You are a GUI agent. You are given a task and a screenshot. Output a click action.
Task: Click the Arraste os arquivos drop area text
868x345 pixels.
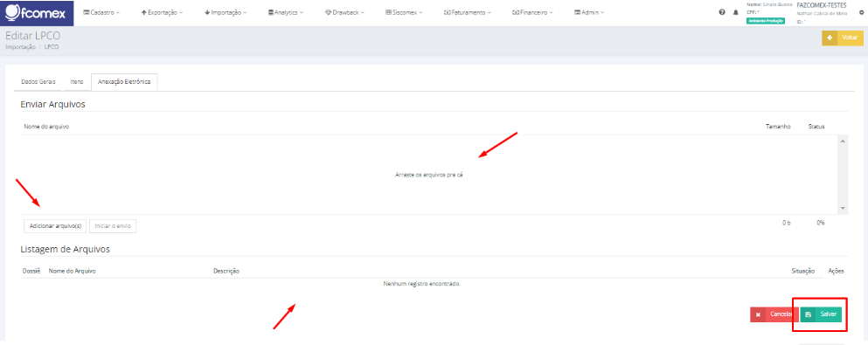point(428,174)
